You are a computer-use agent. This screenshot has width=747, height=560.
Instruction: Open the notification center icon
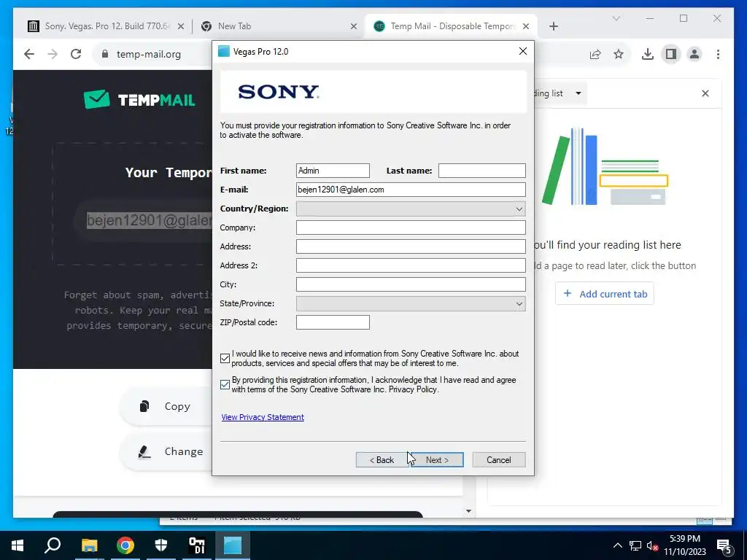pyautogui.click(x=724, y=545)
